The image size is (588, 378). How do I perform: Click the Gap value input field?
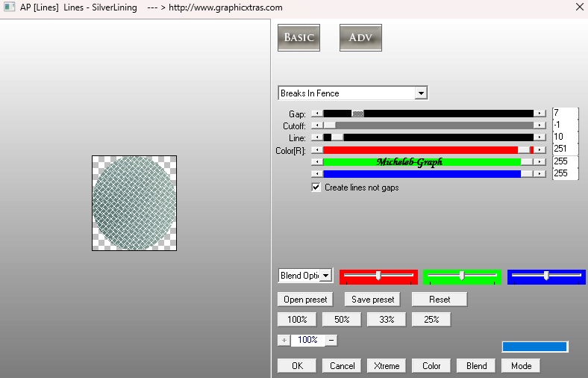coord(565,114)
